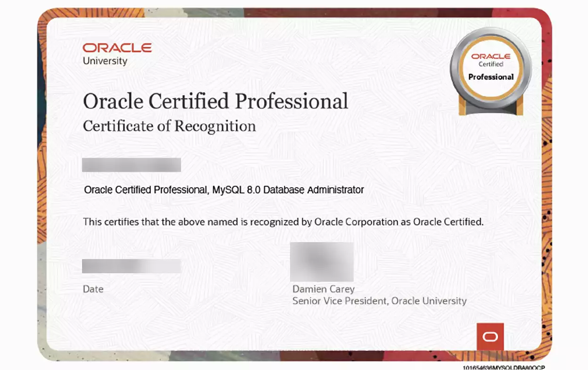This screenshot has width=588, height=370.
Task: Click the Date label
Action: tap(93, 289)
